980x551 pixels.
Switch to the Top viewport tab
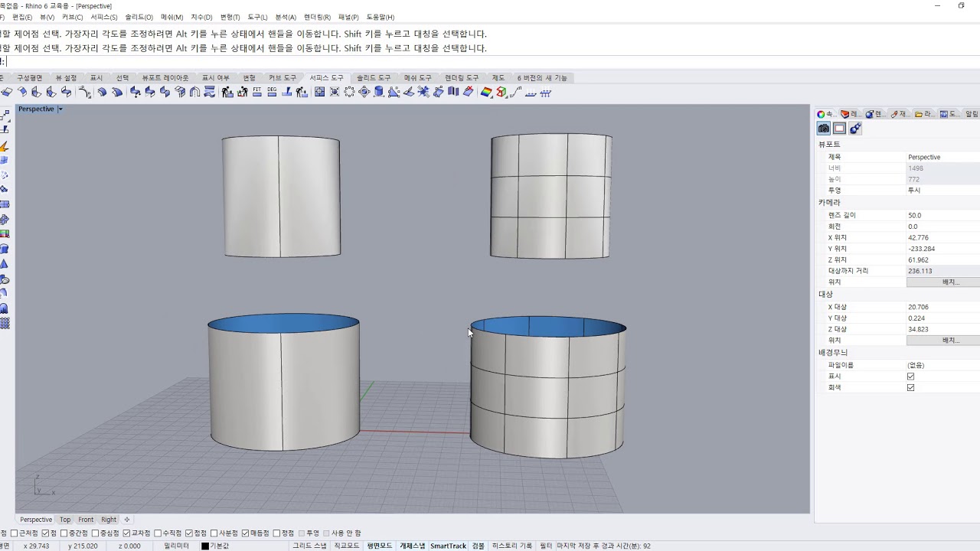(x=65, y=520)
